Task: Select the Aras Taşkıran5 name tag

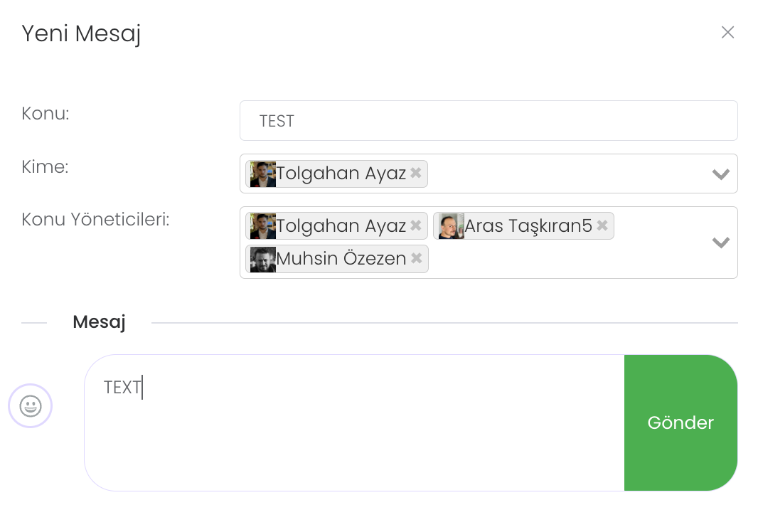Action: tap(528, 226)
